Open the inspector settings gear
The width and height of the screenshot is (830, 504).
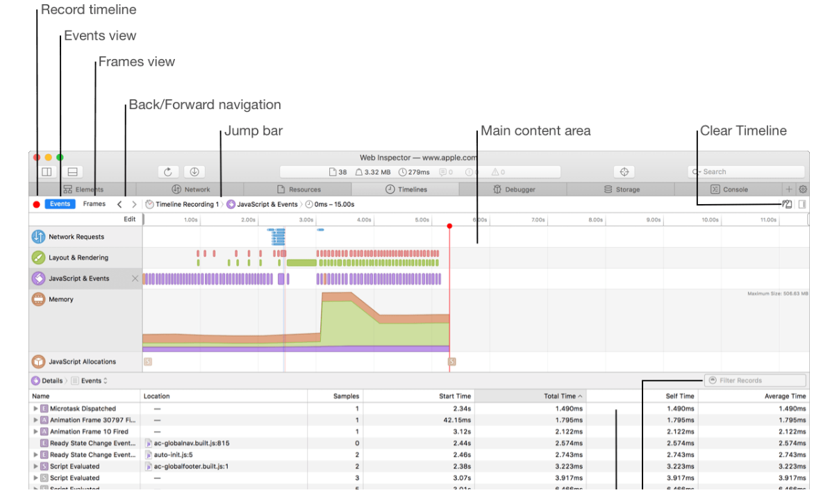point(802,190)
